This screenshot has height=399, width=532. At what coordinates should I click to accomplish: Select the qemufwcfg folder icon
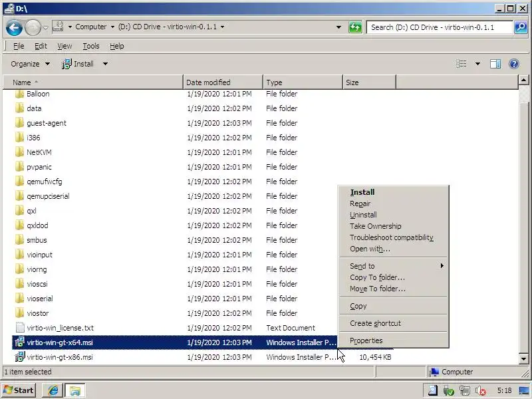coord(20,181)
